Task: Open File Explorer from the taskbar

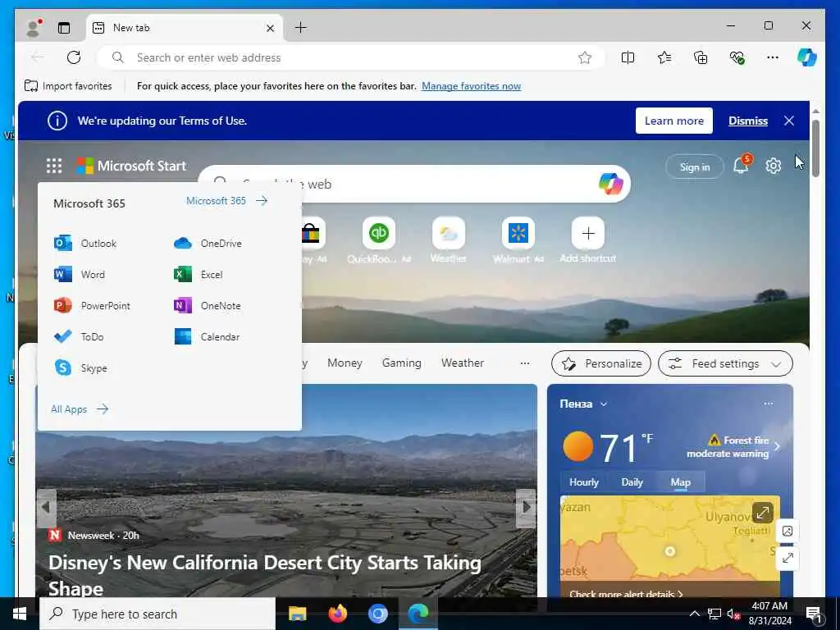Action: click(x=297, y=614)
